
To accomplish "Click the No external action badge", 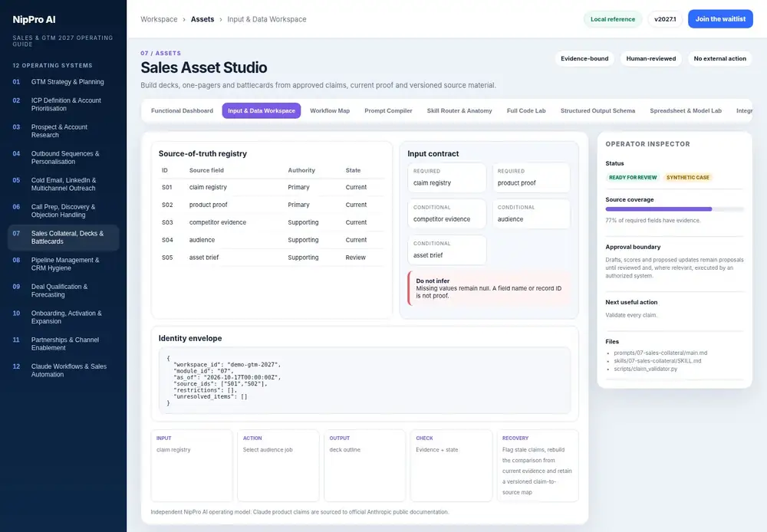I will [x=719, y=59].
